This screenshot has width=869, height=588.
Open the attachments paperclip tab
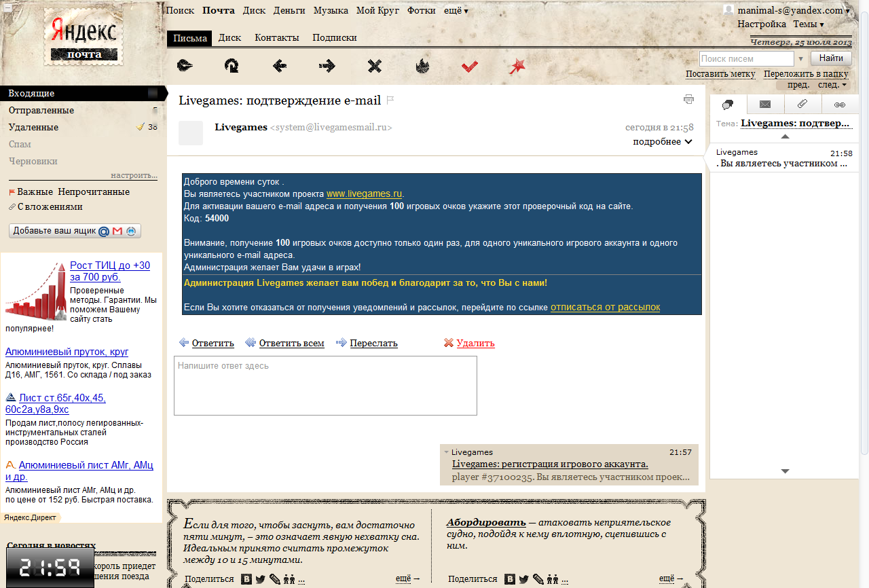[x=802, y=105]
